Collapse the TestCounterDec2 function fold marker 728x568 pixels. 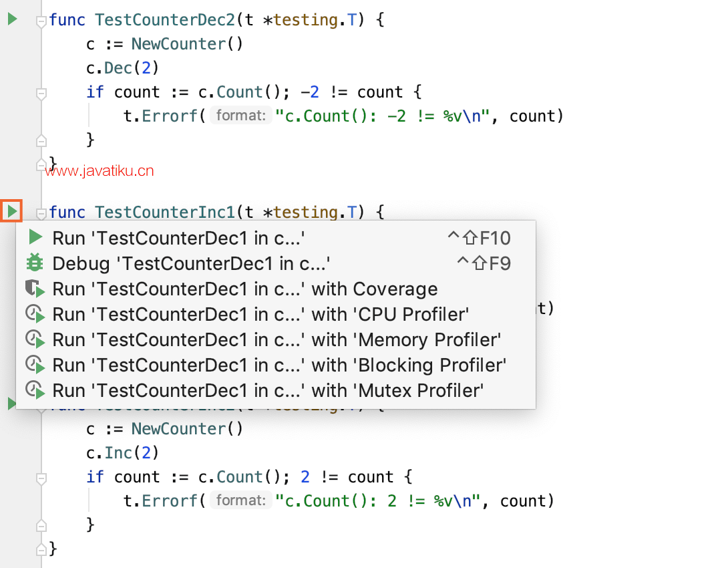(x=41, y=21)
